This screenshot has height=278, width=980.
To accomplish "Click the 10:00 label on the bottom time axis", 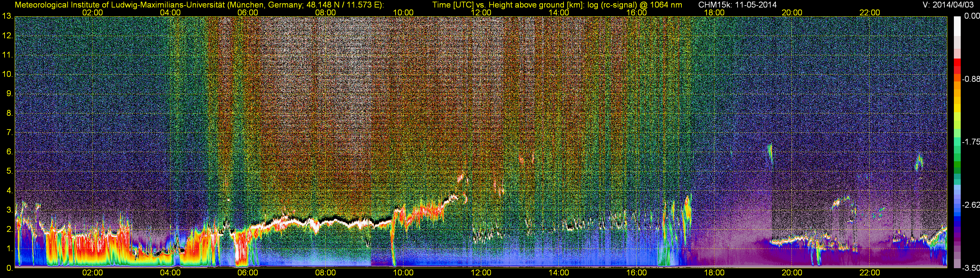I will pyautogui.click(x=403, y=273).
